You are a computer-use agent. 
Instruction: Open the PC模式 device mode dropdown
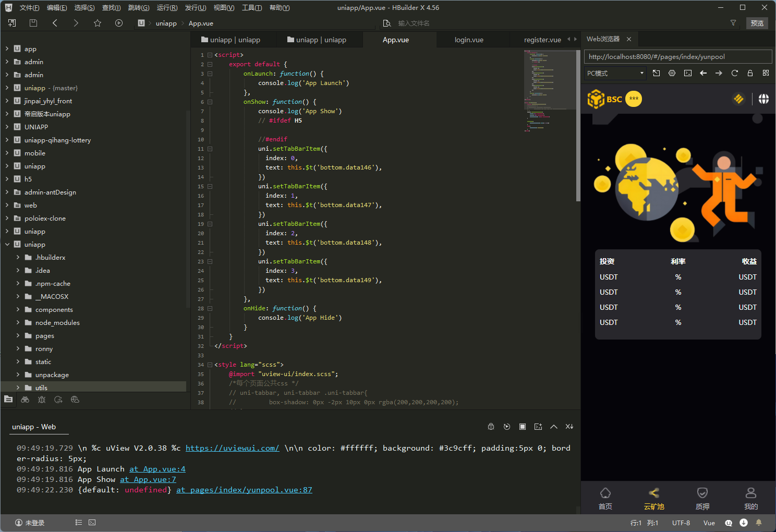(615, 73)
